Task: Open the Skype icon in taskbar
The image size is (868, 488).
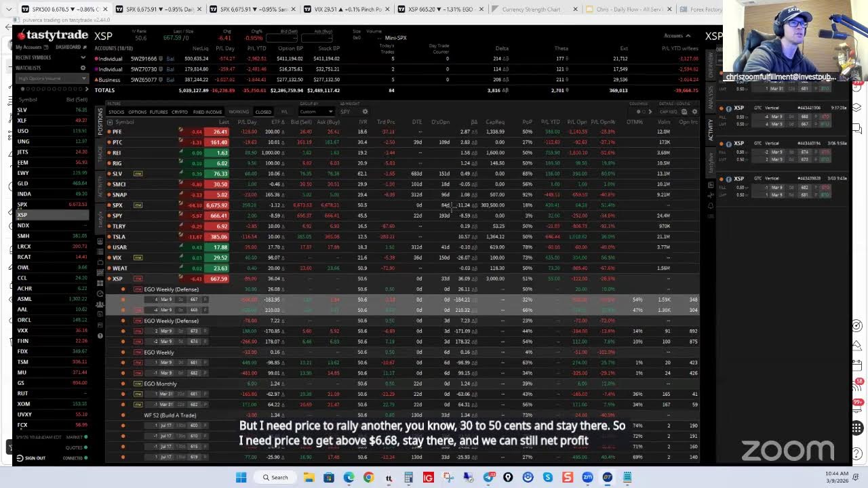Action: pos(547,477)
